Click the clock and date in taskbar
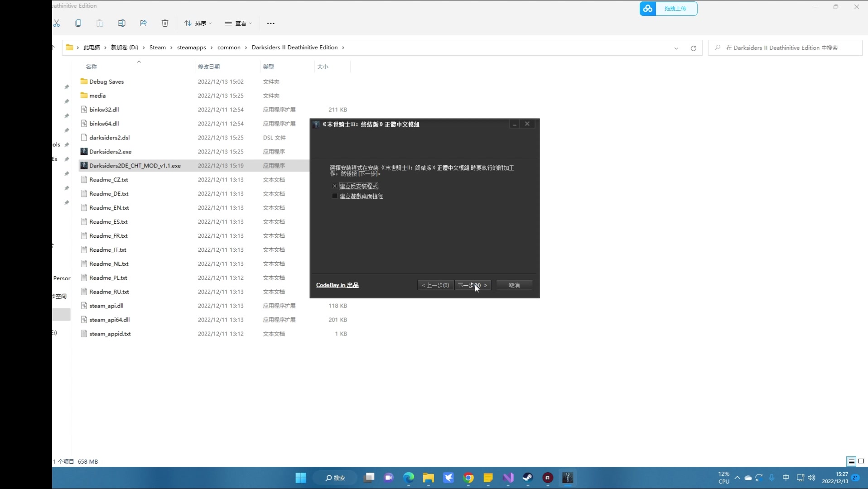The height and width of the screenshot is (489, 868). pyautogui.click(x=835, y=478)
